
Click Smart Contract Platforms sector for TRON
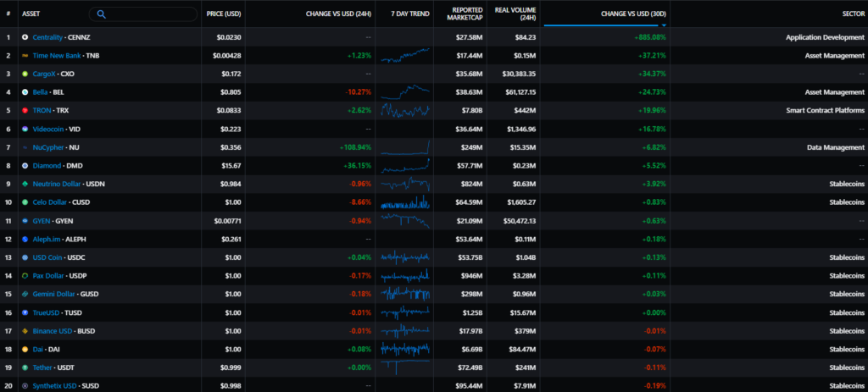pos(815,111)
